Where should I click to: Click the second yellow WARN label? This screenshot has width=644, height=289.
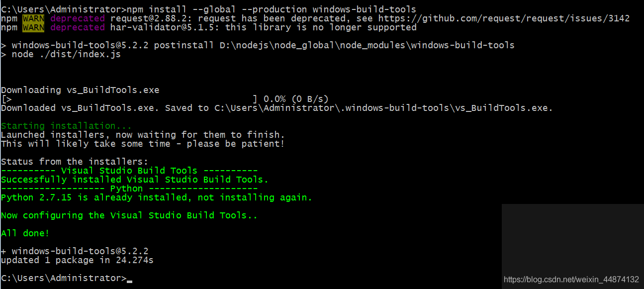click(x=33, y=27)
